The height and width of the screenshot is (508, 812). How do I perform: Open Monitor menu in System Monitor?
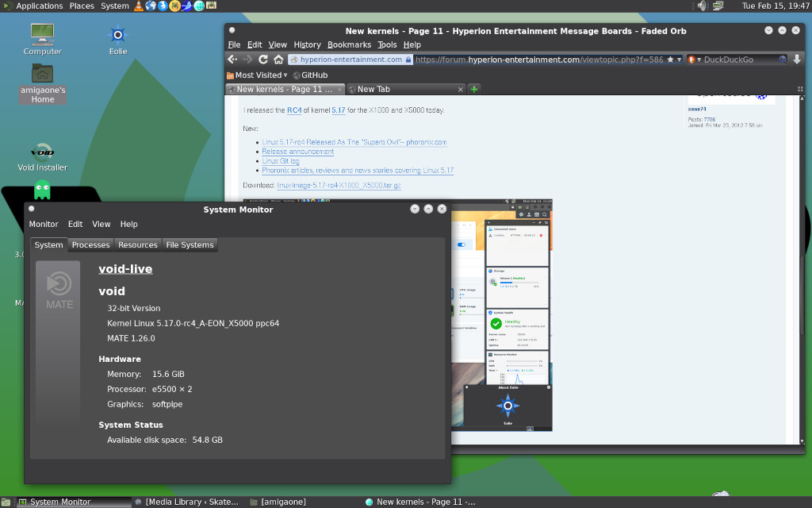click(44, 224)
